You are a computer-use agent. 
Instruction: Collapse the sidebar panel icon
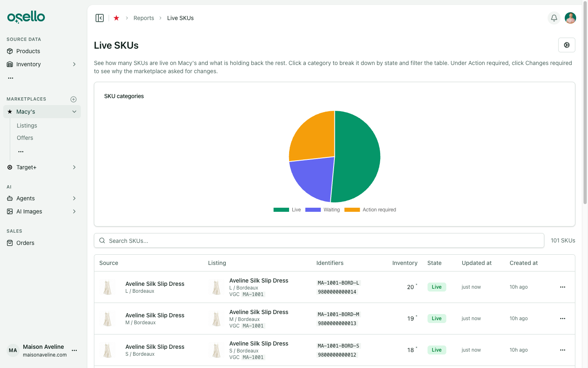pos(100,18)
